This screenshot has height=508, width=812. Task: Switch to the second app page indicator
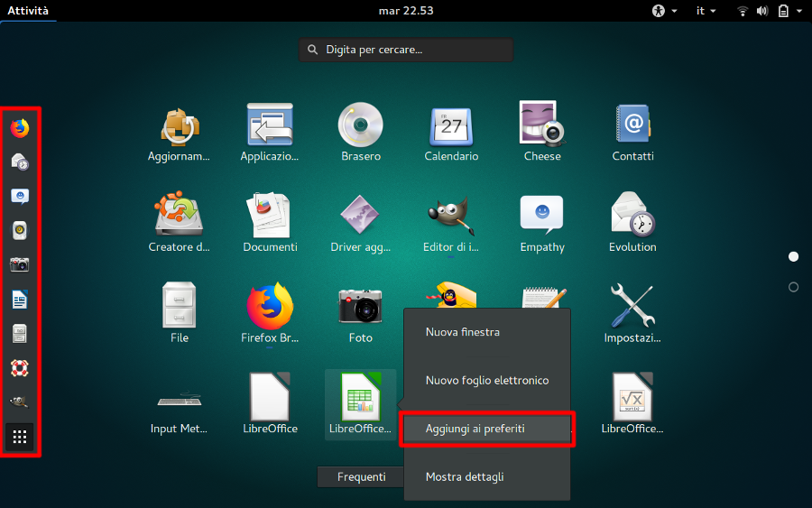[793, 287]
